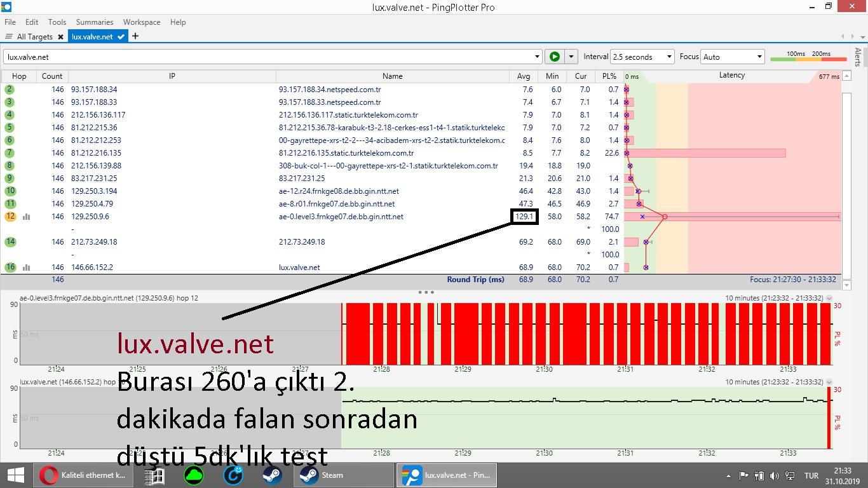Expand options chevron on hop 12 timeline graph
This screenshot has width=868, height=488.
(829, 298)
